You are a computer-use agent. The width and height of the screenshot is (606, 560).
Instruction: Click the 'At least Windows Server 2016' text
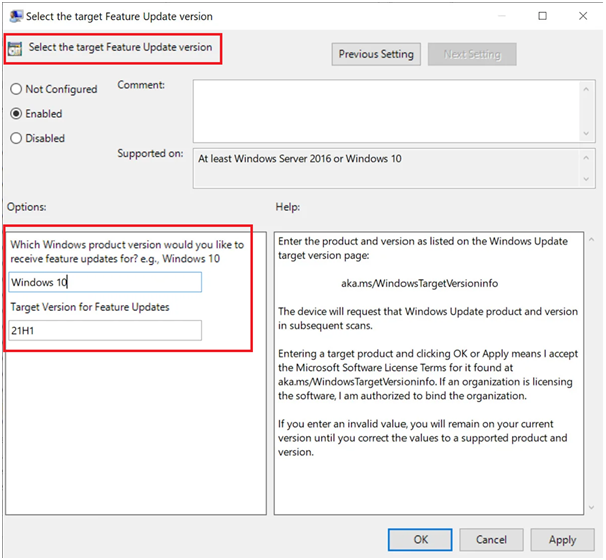tap(300, 159)
